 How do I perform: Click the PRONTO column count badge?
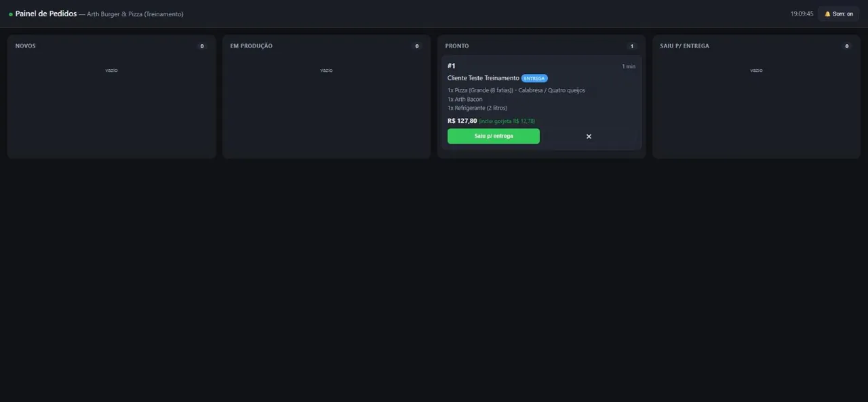click(632, 46)
